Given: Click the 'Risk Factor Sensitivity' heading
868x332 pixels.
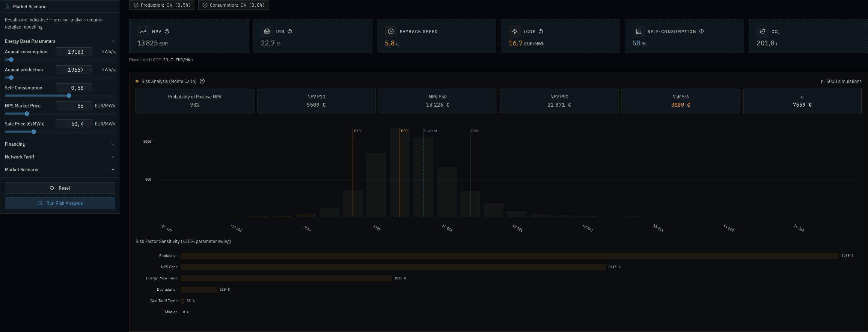Looking at the screenshot, I should tap(183, 241).
